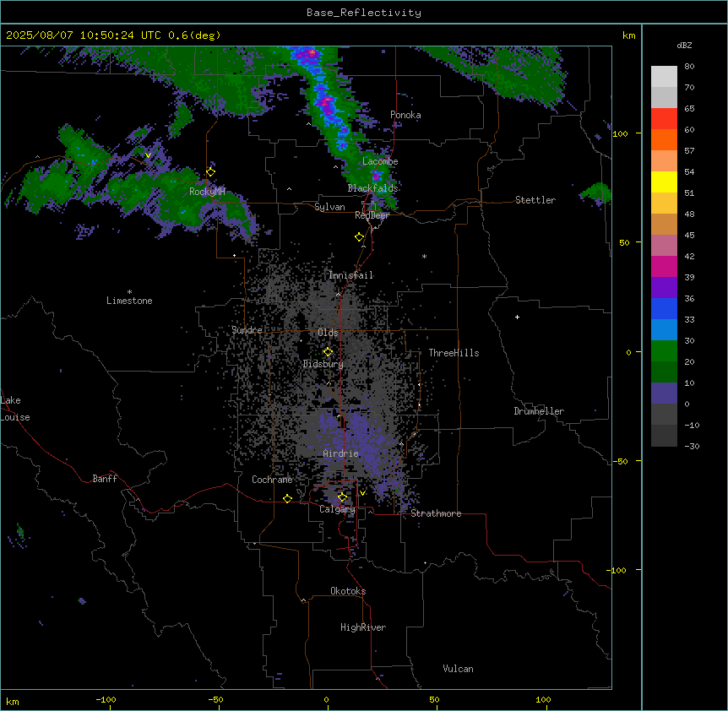Click the ThreeHills label

(x=454, y=353)
